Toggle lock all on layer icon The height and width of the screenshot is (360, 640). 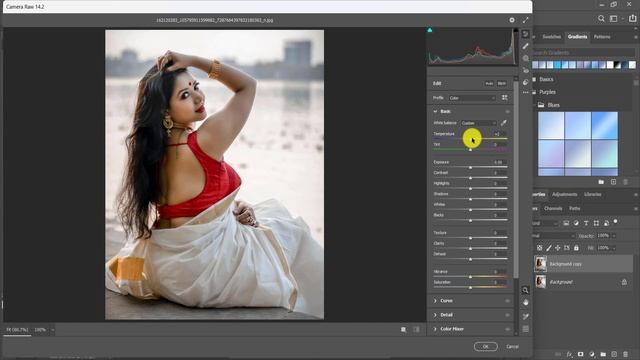click(576, 248)
